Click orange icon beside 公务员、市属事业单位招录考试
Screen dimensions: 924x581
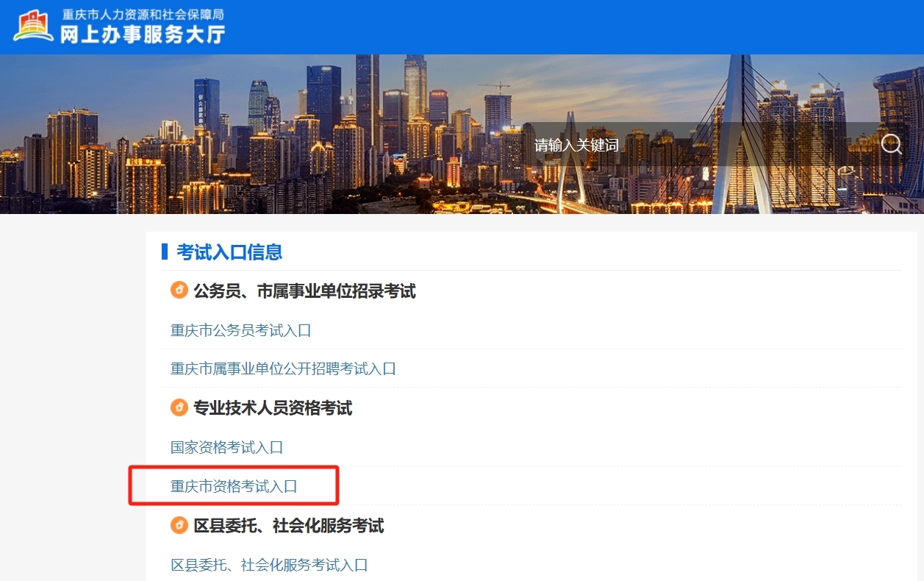(179, 290)
